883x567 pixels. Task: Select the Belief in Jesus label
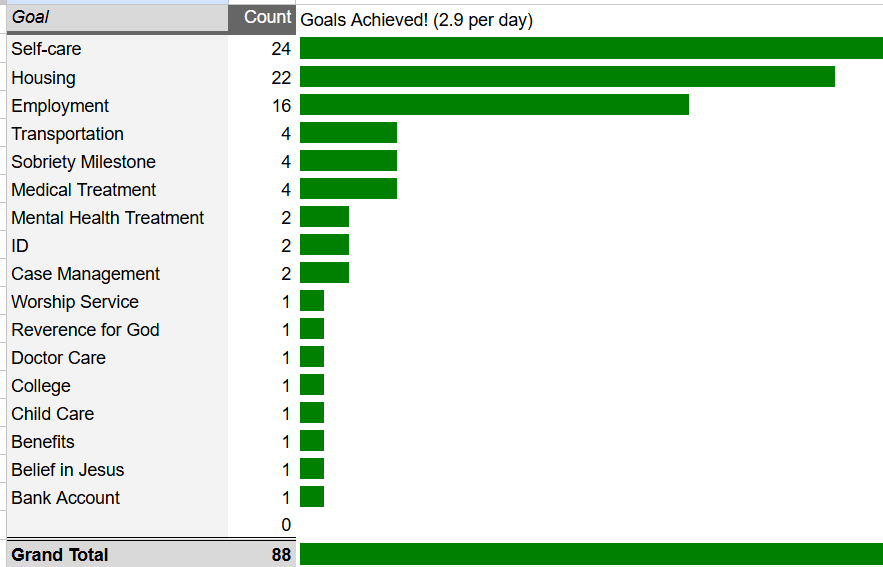[68, 470]
